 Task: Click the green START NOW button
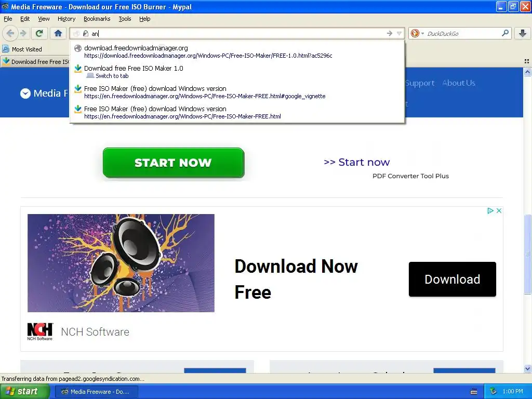174,163
